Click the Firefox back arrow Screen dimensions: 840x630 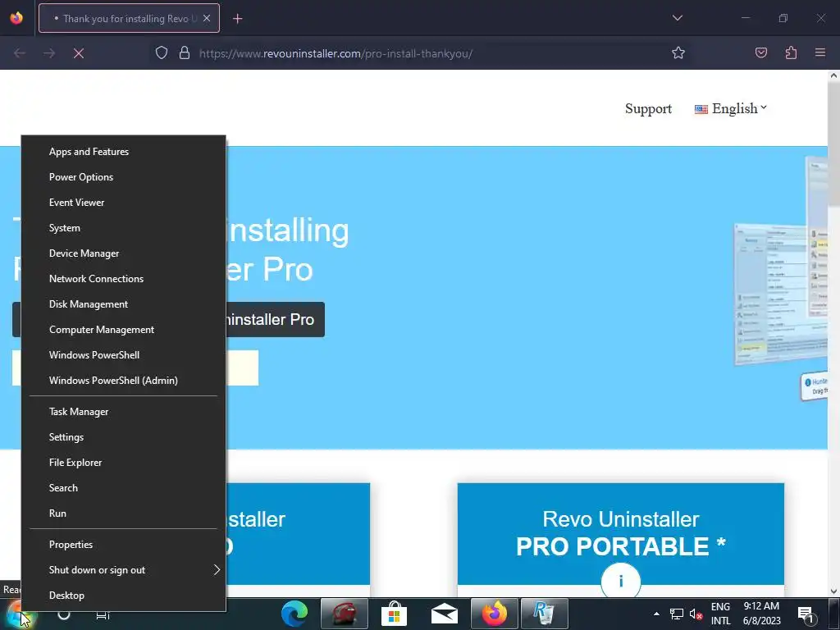tap(20, 53)
